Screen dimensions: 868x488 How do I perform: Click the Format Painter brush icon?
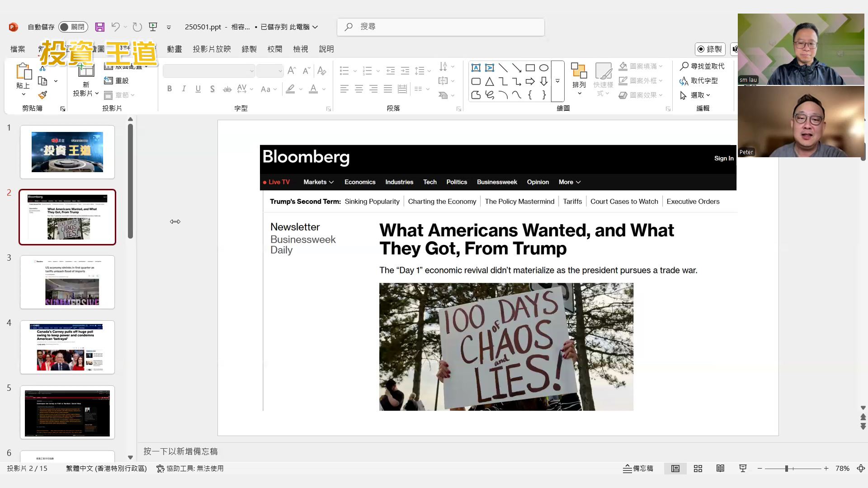42,95
